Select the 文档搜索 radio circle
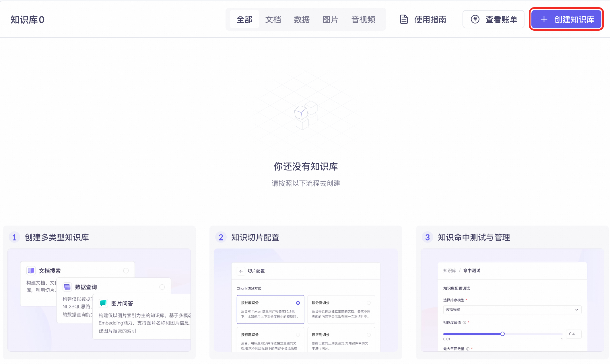Image resolution: width=610 pixels, height=364 pixels. pyautogui.click(x=126, y=271)
